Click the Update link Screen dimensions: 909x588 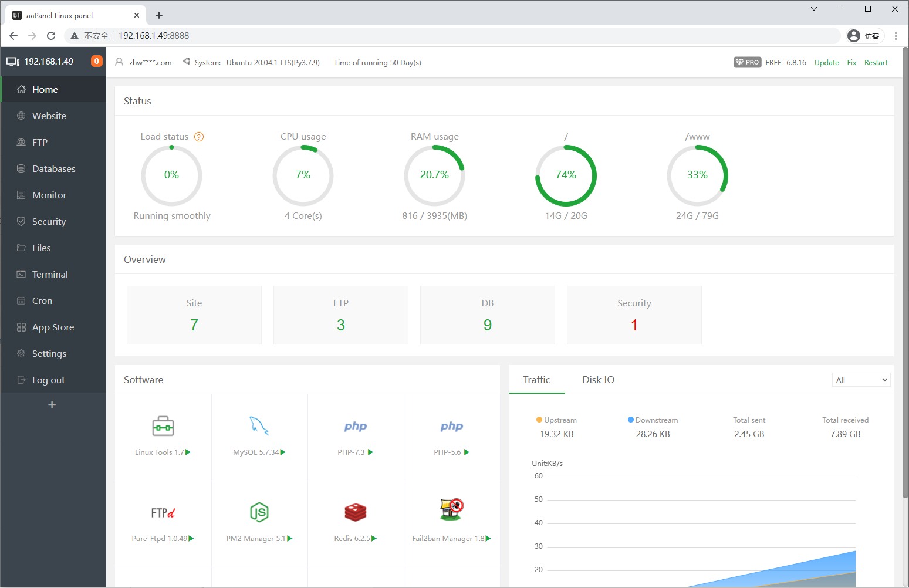[x=826, y=63]
